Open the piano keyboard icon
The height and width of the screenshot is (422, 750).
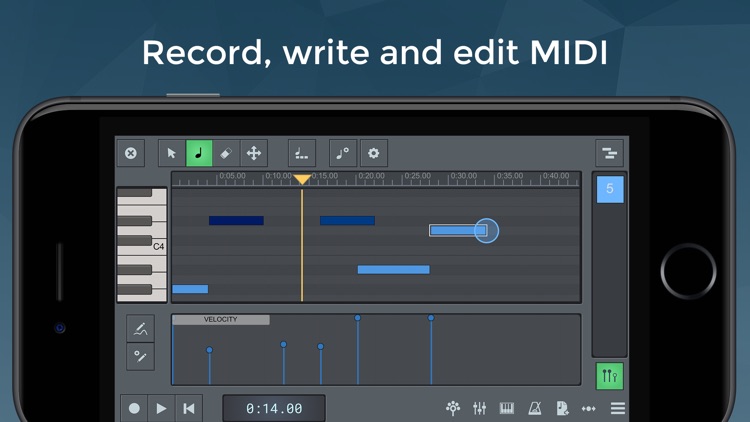[507, 408]
